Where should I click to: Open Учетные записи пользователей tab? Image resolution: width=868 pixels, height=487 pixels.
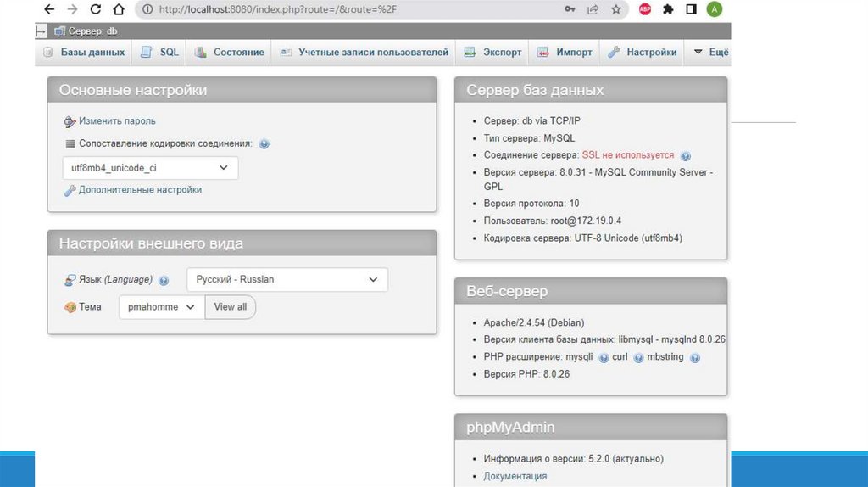pyautogui.click(x=364, y=52)
